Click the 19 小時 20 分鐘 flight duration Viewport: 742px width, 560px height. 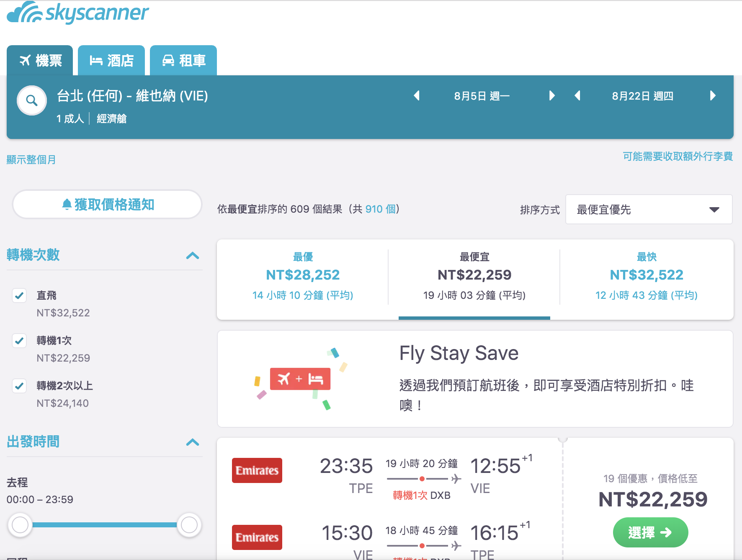coord(422,463)
